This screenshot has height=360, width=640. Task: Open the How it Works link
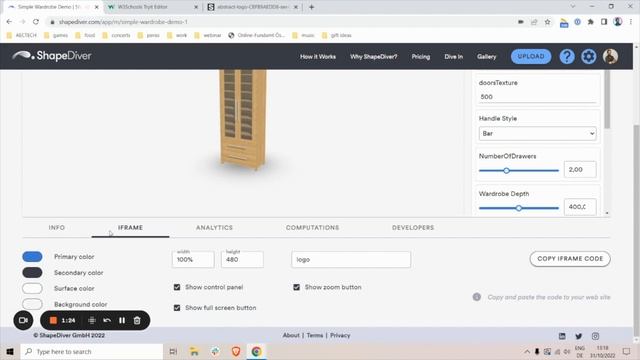pos(318,57)
